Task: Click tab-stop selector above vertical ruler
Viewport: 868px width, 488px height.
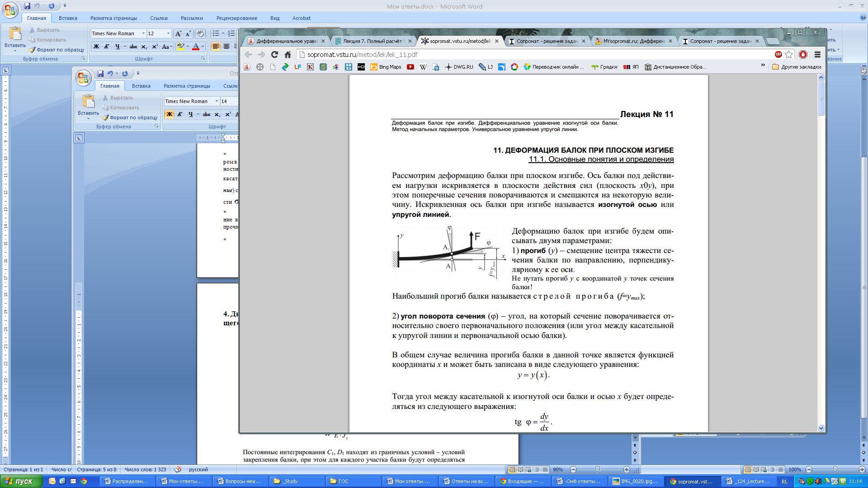Action: [6, 70]
